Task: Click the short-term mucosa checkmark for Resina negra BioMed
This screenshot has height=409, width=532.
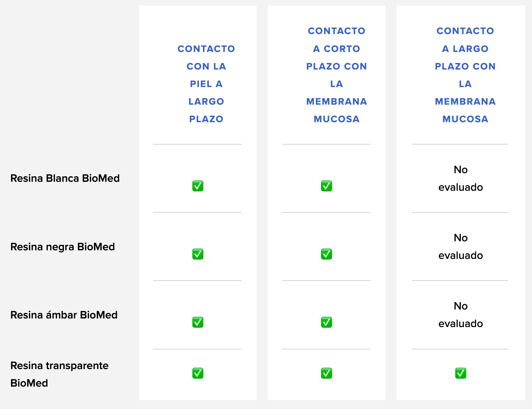Action: pyautogui.click(x=327, y=254)
